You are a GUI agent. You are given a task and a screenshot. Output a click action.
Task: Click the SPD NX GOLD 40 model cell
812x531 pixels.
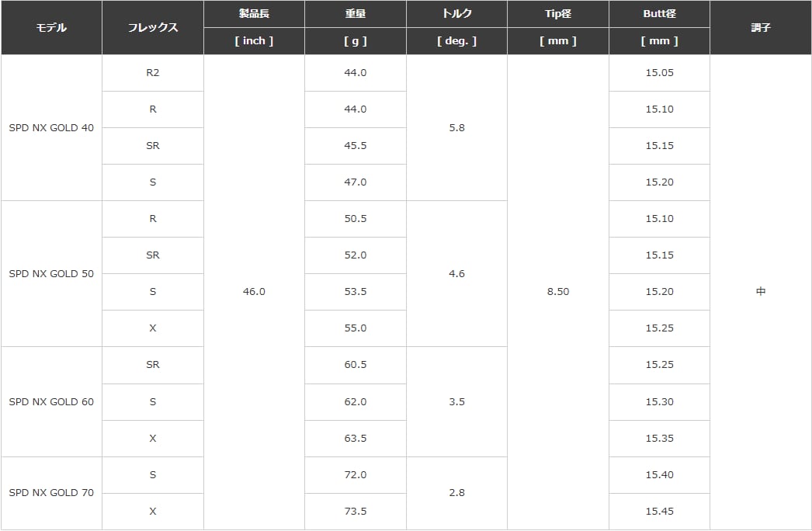(51, 128)
